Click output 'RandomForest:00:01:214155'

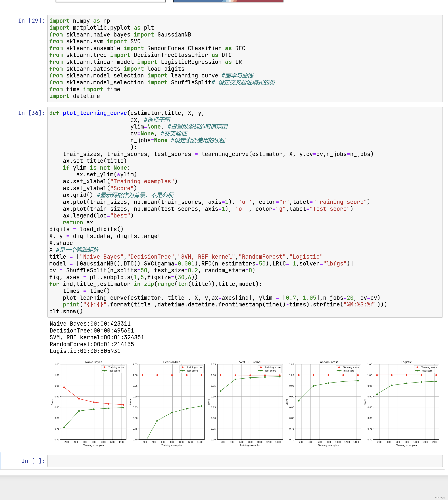[x=92, y=344]
